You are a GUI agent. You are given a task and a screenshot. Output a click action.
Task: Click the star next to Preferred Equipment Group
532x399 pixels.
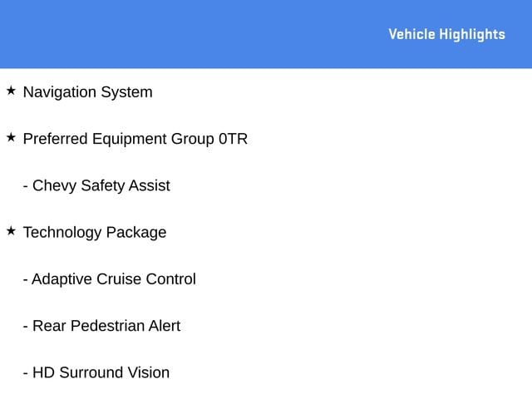[11, 137]
